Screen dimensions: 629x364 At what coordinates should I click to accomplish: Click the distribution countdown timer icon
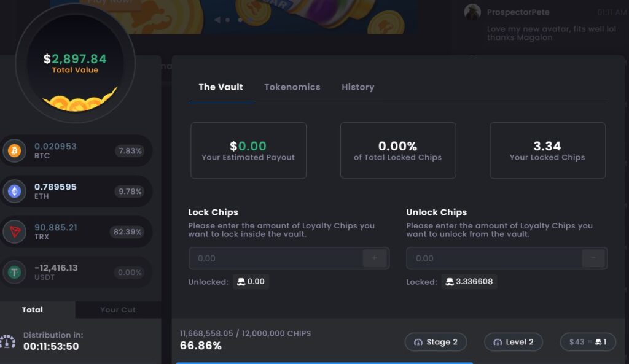point(7,341)
